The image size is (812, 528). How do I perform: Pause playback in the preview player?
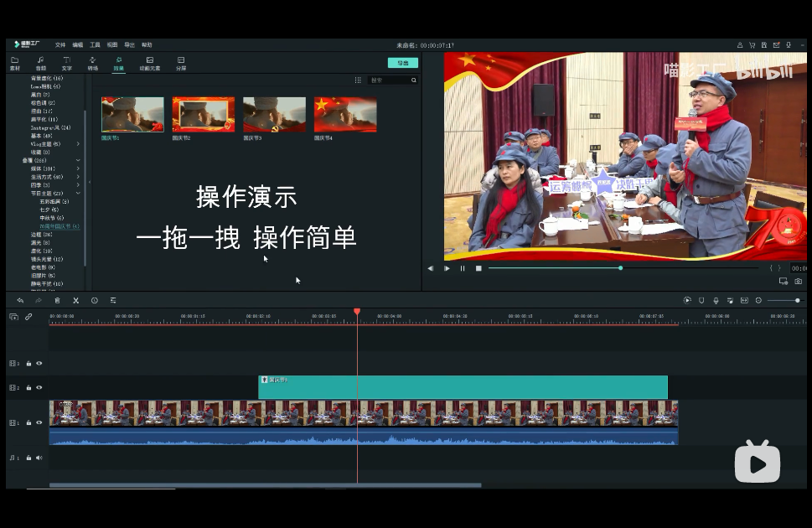pos(462,268)
